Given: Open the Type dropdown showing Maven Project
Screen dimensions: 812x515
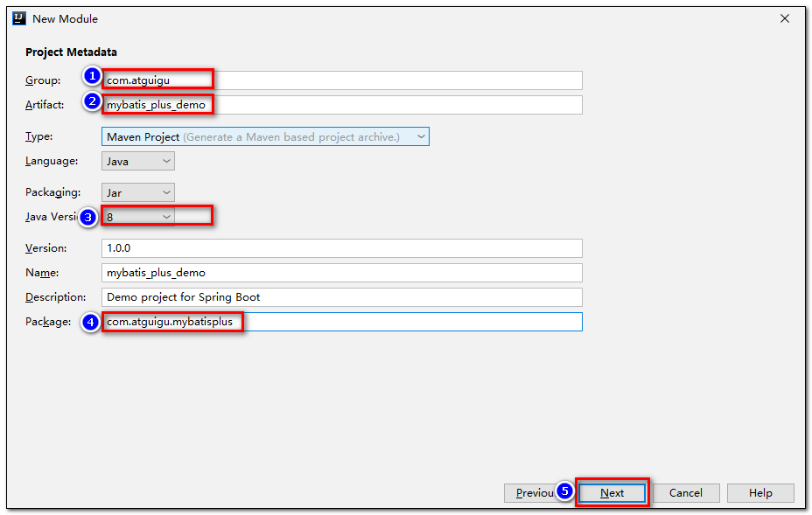Looking at the screenshot, I should (x=265, y=136).
